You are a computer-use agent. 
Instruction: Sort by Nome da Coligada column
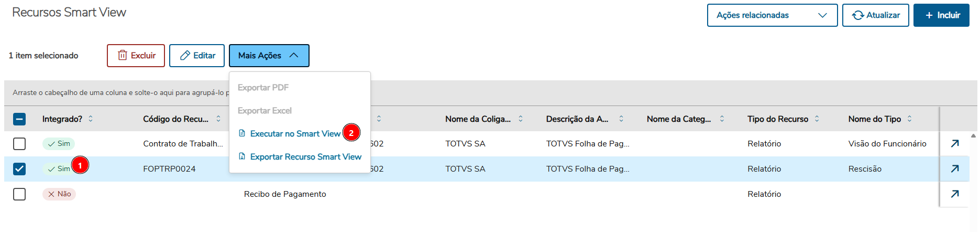click(521, 119)
